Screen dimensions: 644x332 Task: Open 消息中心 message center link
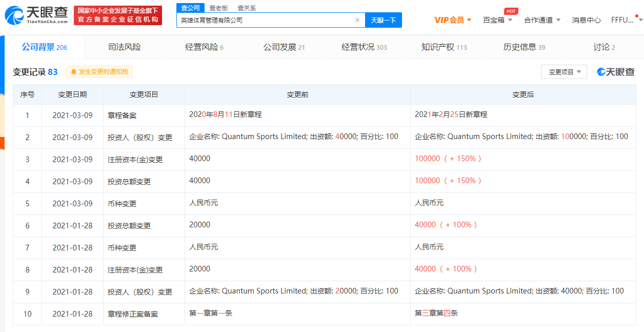[586, 20]
